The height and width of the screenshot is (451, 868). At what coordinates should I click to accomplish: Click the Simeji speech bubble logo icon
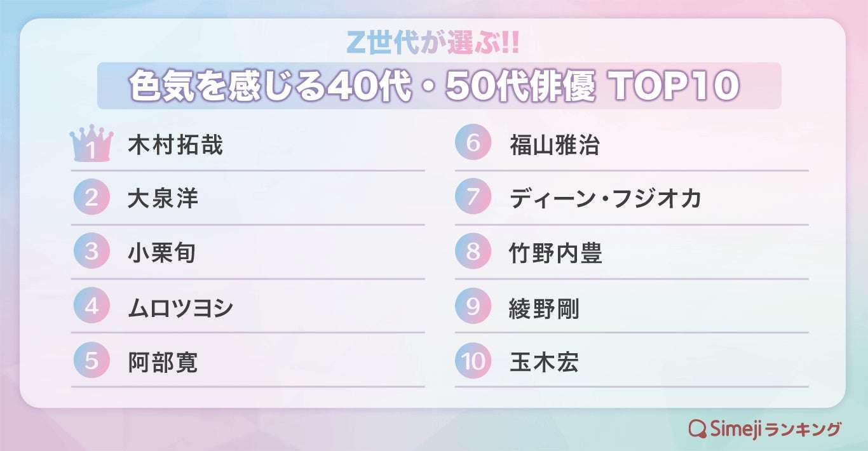pos(698,429)
